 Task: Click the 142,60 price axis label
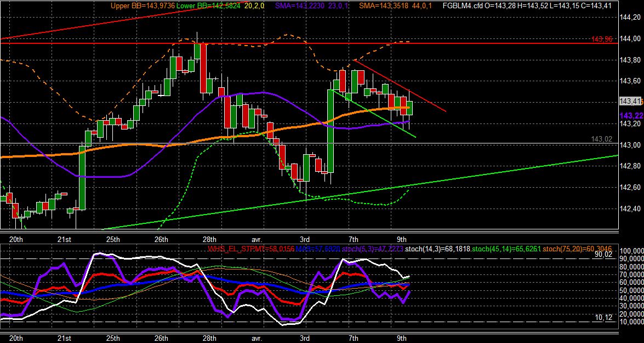[x=630, y=188]
